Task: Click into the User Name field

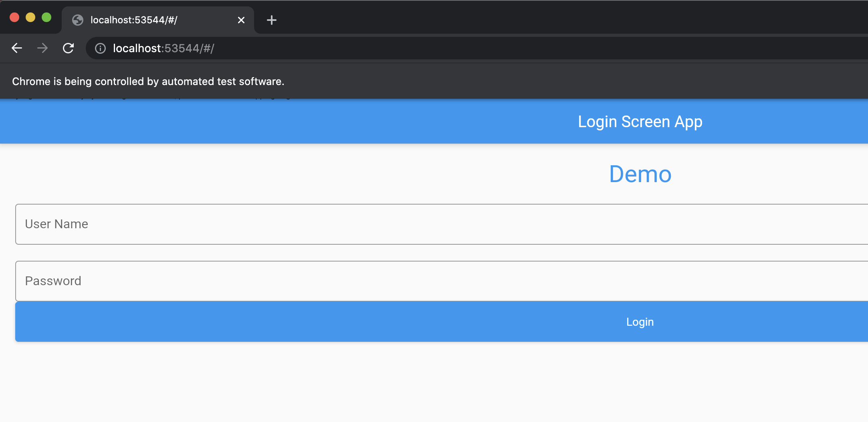Action: (x=442, y=224)
